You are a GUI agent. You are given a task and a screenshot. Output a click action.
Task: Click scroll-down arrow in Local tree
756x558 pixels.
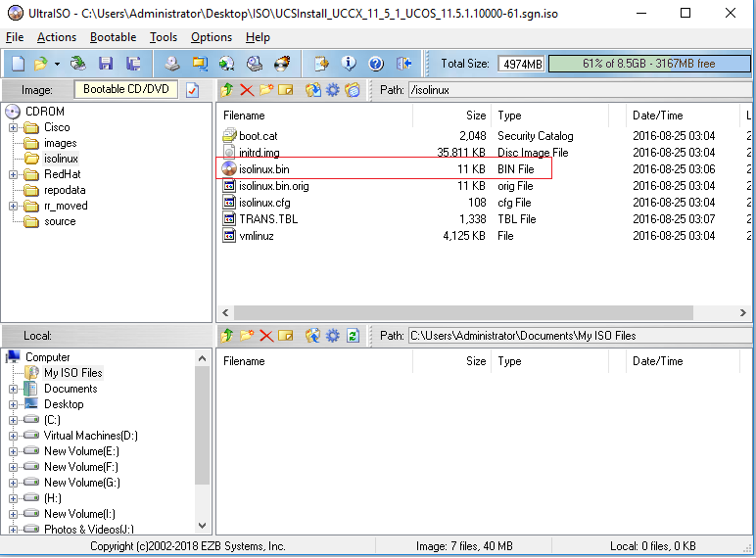click(x=203, y=526)
